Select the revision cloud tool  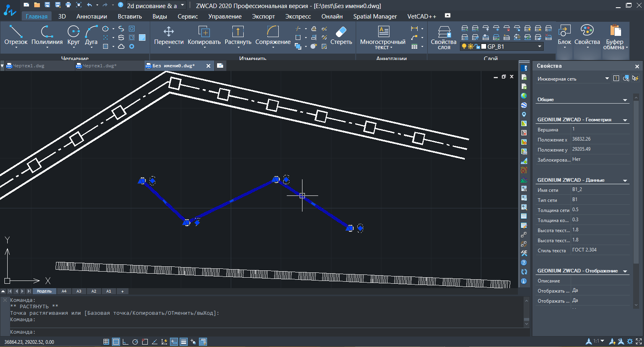pyautogui.click(x=121, y=46)
